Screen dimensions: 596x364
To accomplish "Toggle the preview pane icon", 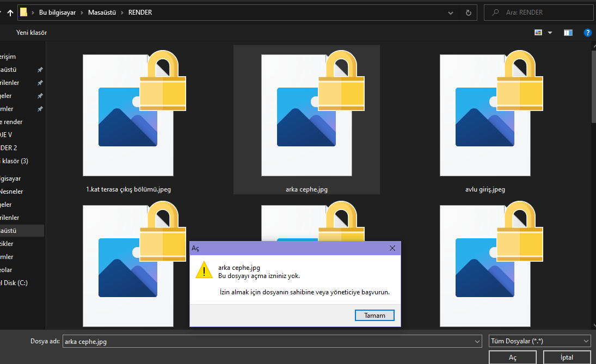I will pyautogui.click(x=568, y=32).
